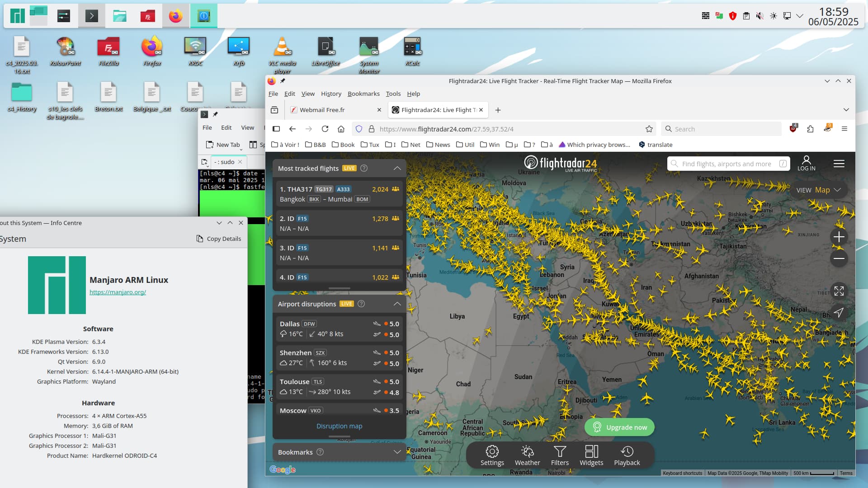Screen dimensions: 868x488
Task: Open Firefox extensions puzzle icon
Action: [810, 129]
